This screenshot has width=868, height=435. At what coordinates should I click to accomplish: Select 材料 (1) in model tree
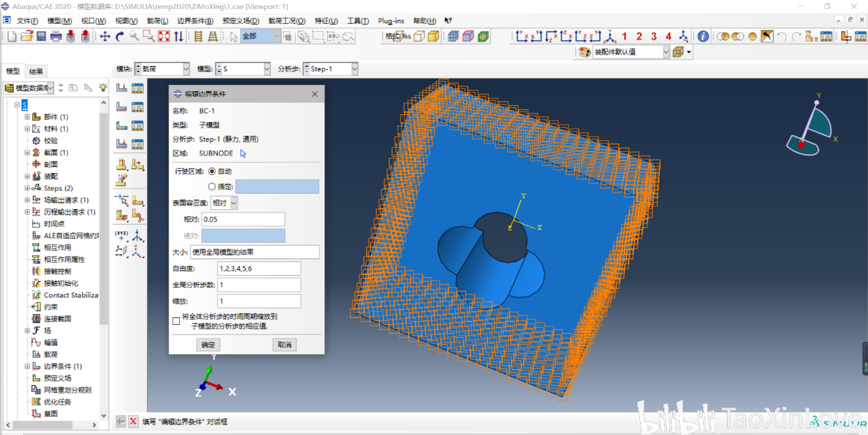(x=55, y=129)
